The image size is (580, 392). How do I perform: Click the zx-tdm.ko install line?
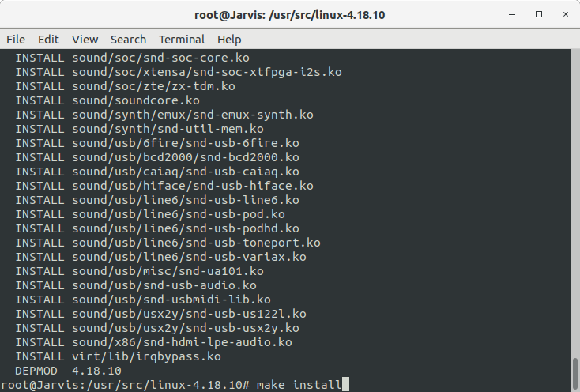125,86
